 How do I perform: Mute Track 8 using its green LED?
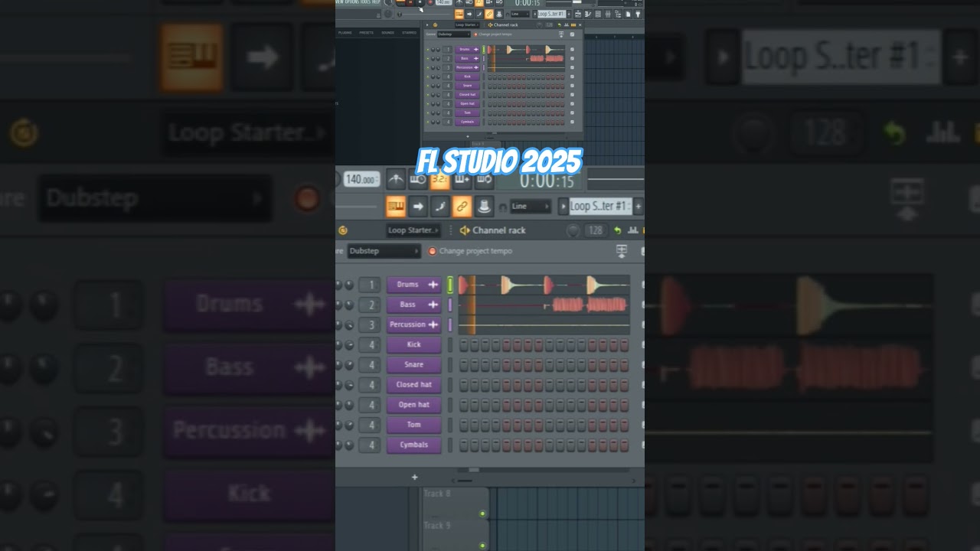tap(482, 514)
